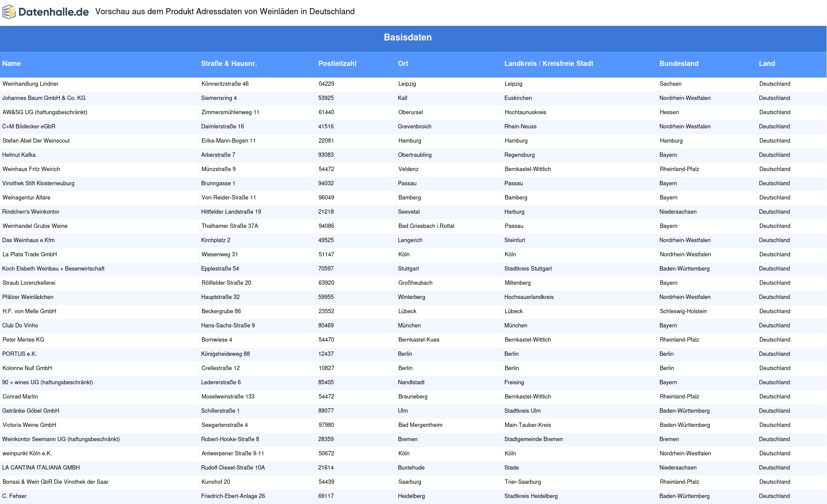Click the Helmut Kafka name cell
The image size is (827, 504).
tap(19, 155)
